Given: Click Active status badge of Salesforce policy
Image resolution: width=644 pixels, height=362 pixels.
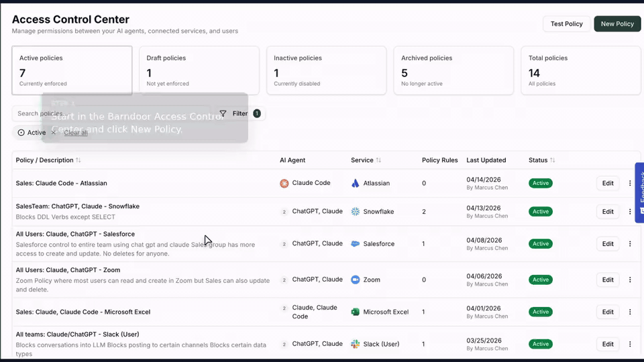Looking at the screenshot, I should click(x=541, y=243).
